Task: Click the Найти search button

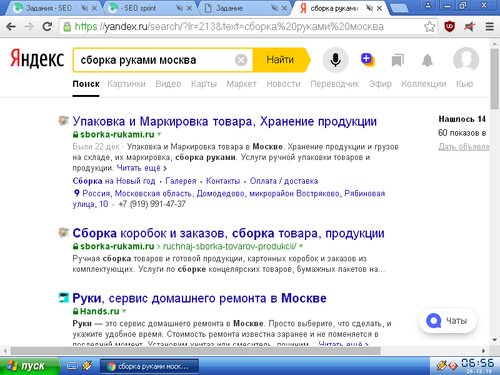Action: pyautogui.click(x=281, y=60)
